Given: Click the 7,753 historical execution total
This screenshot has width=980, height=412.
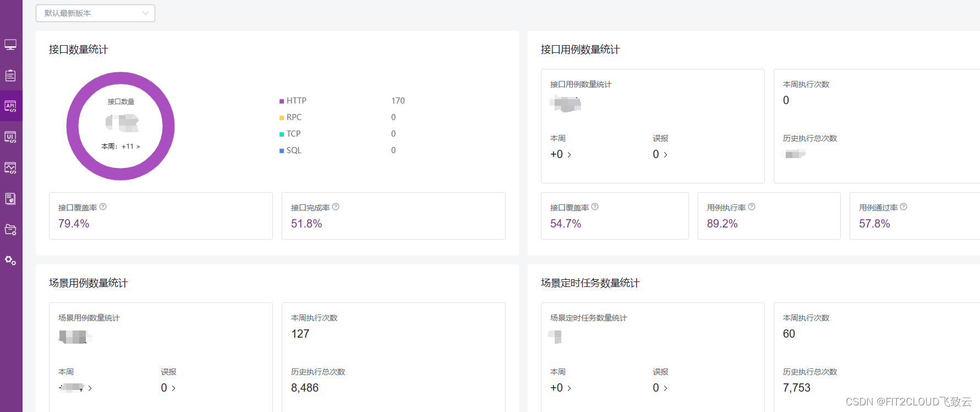Looking at the screenshot, I should [797, 388].
